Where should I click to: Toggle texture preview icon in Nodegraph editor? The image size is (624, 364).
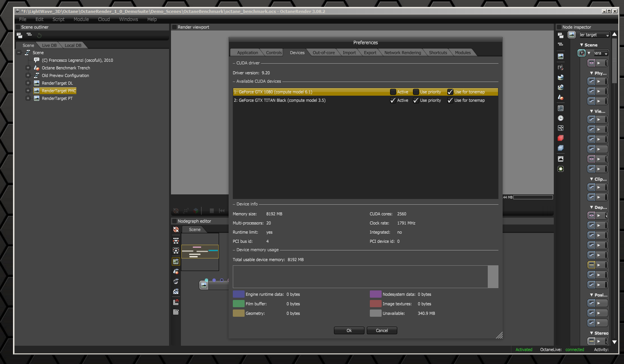pyautogui.click(x=176, y=292)
